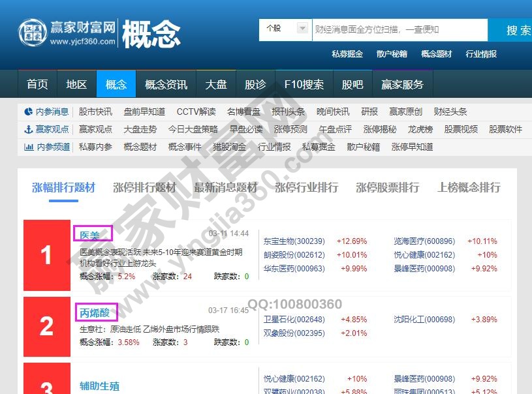The width and height of the screenshot is (532, 394).
Task: Open the 辅助生殖 concept link
Action: click(x=99, y=386)
